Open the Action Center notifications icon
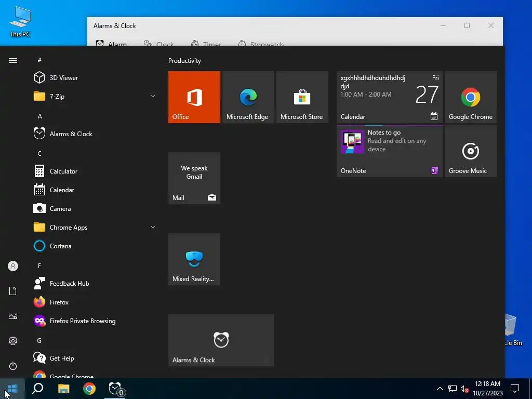The image size is (532, 399). [x=515, y=389]
